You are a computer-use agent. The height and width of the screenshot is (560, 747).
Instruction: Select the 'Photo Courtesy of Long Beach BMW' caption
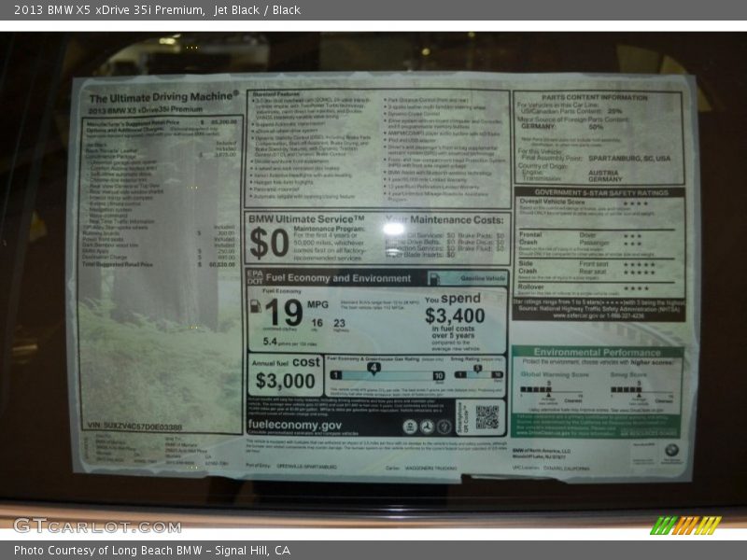107,551
